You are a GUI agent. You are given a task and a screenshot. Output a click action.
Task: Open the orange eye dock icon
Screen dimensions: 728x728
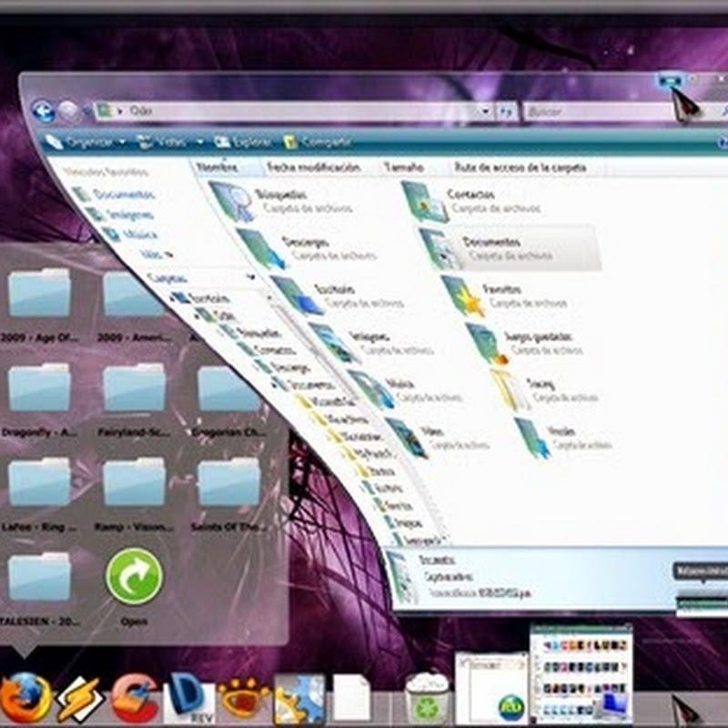tap(244, 699)
